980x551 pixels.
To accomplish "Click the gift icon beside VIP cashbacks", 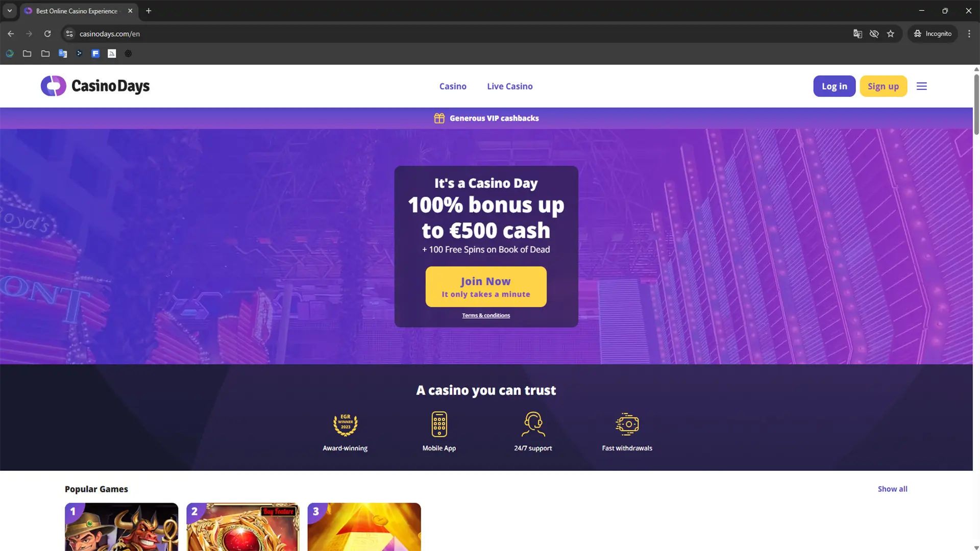I will coord(439,118).
